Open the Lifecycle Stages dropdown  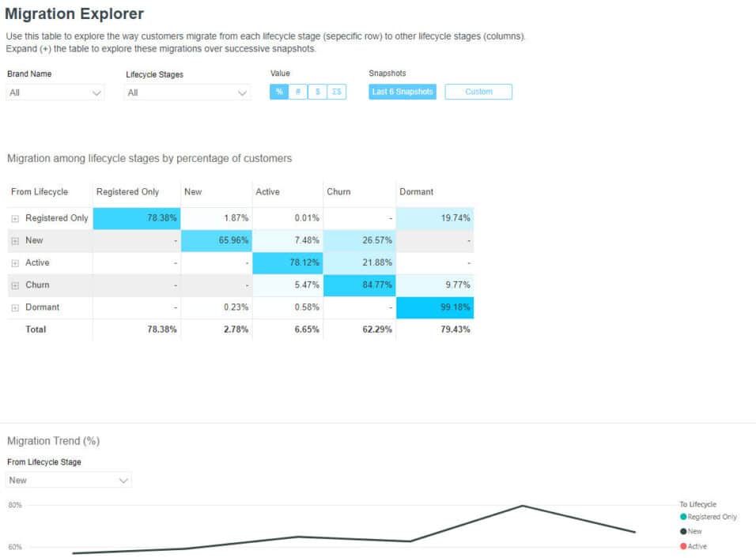click(186, 92)
